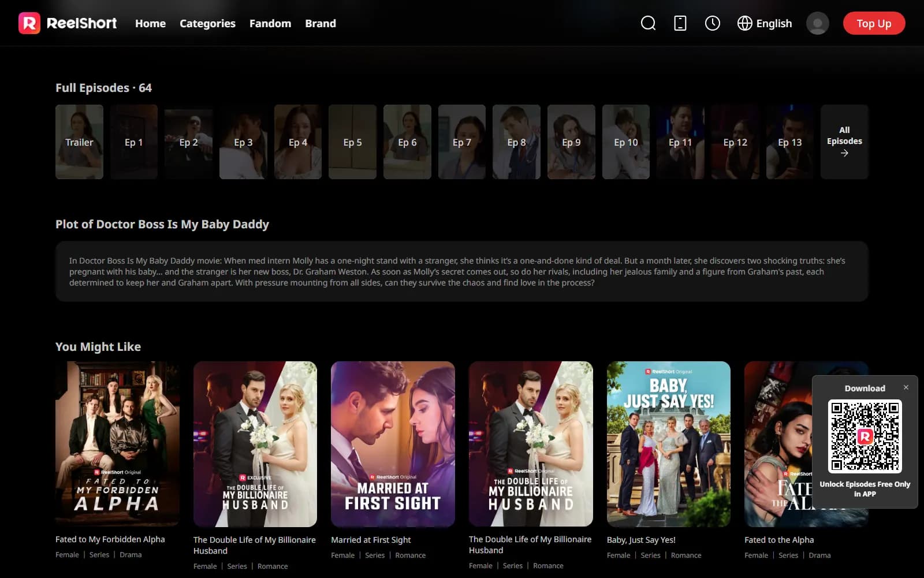Open the user profile avatar
Screen dimensions: 924x578
coord(817,23)
